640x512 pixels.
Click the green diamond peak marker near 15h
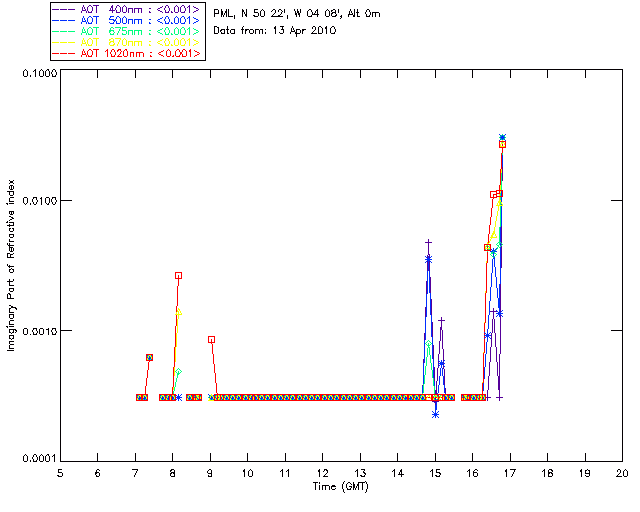point(428,343)
